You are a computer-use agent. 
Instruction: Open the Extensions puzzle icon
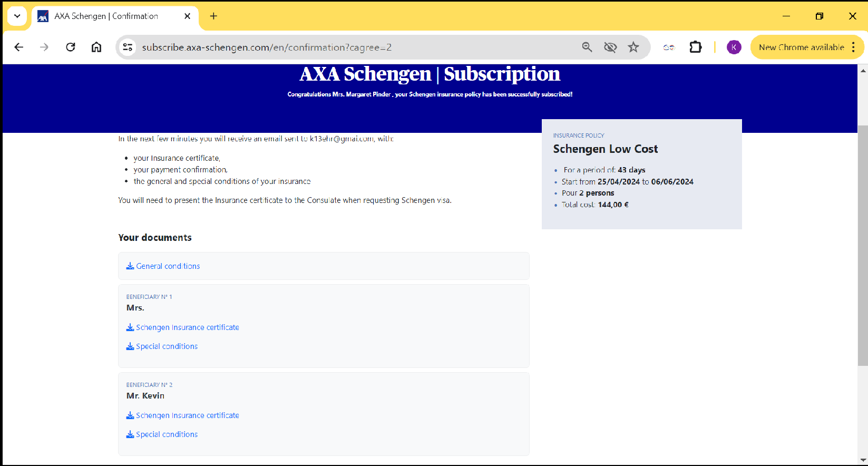coord(696,47)
